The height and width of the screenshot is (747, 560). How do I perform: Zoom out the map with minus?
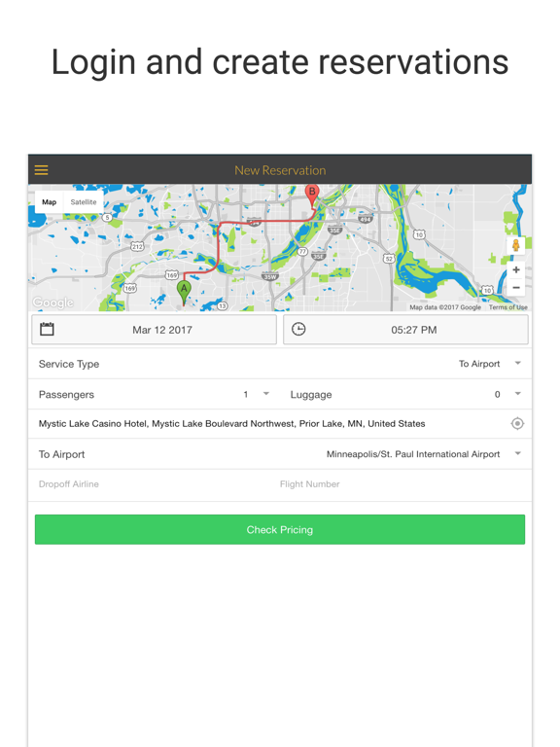515,287
